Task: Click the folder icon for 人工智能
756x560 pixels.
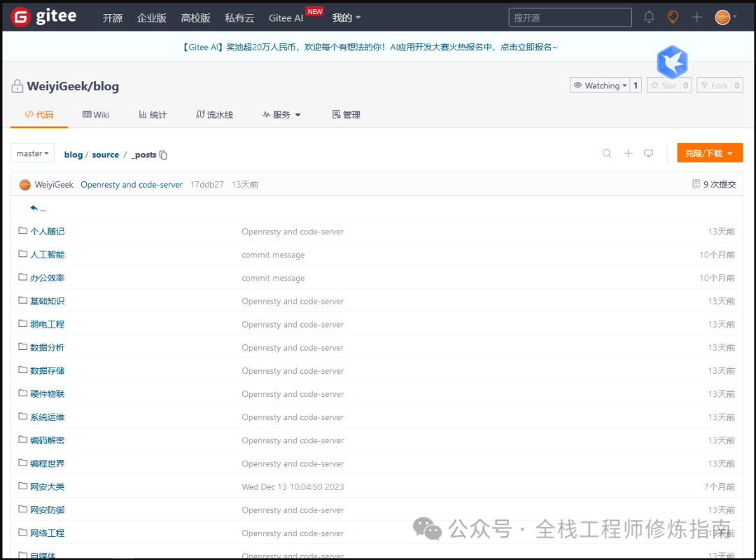Action: click(22, 253)
